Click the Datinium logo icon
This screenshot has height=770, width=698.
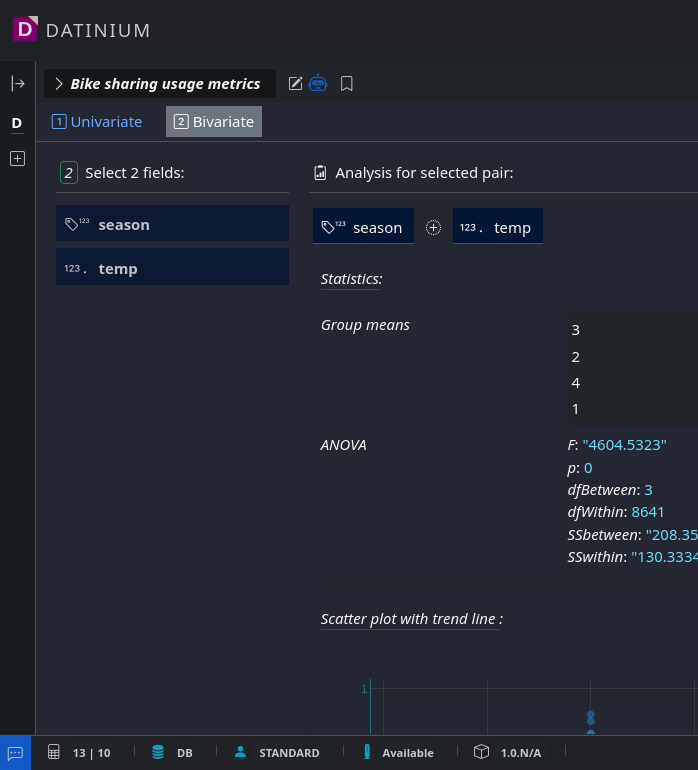(25, 29)
